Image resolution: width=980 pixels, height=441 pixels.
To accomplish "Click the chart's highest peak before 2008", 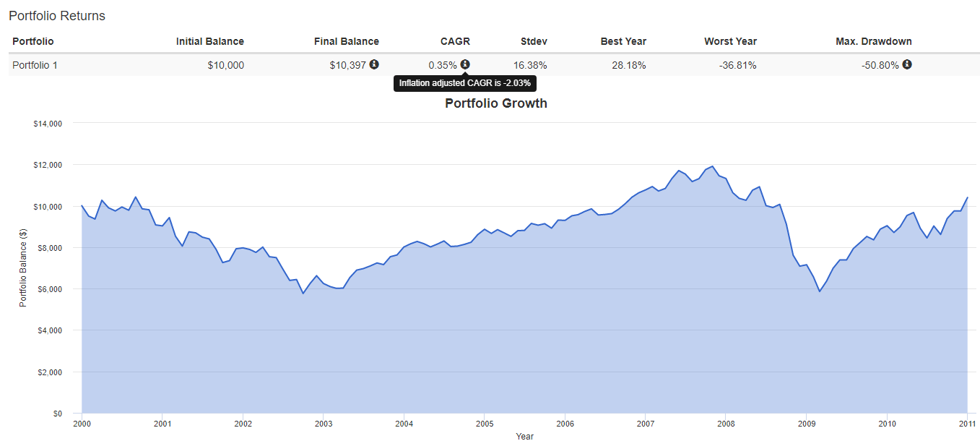I will coord(713,166).
